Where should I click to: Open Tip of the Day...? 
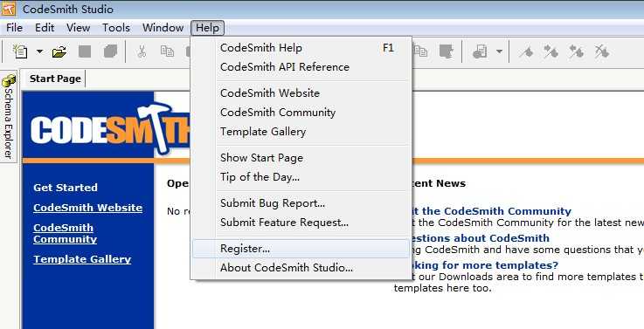301,177
